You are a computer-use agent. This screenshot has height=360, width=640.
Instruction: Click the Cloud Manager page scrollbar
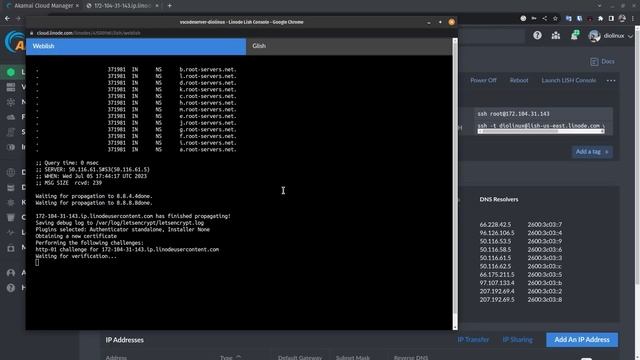[x=637, y=155]
